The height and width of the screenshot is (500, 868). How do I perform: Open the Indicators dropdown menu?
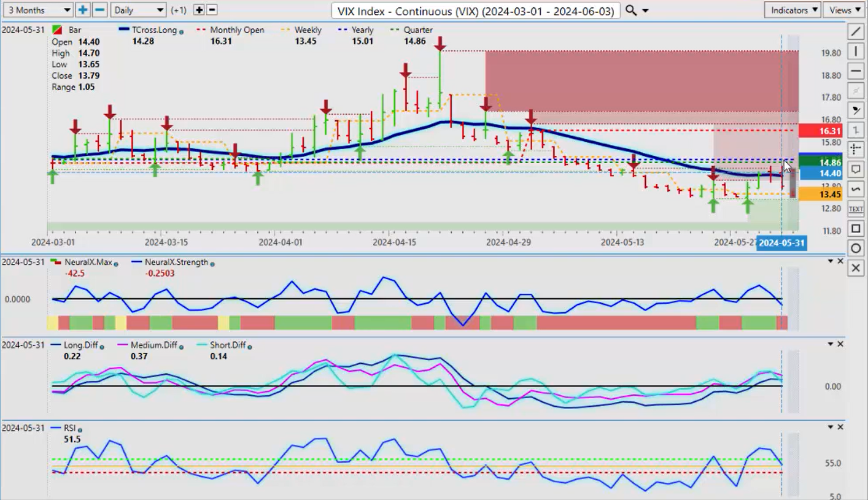(x=793, y=10)
